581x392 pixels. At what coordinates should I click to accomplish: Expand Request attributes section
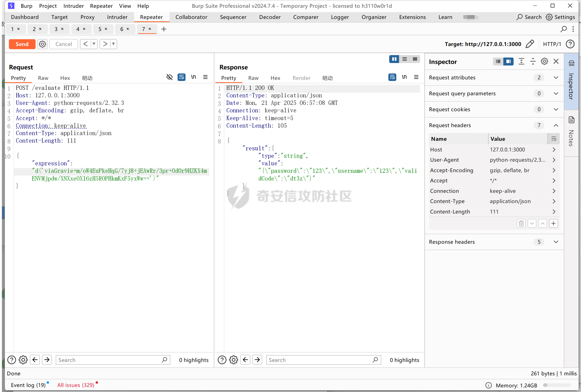[x=556, y=78]
